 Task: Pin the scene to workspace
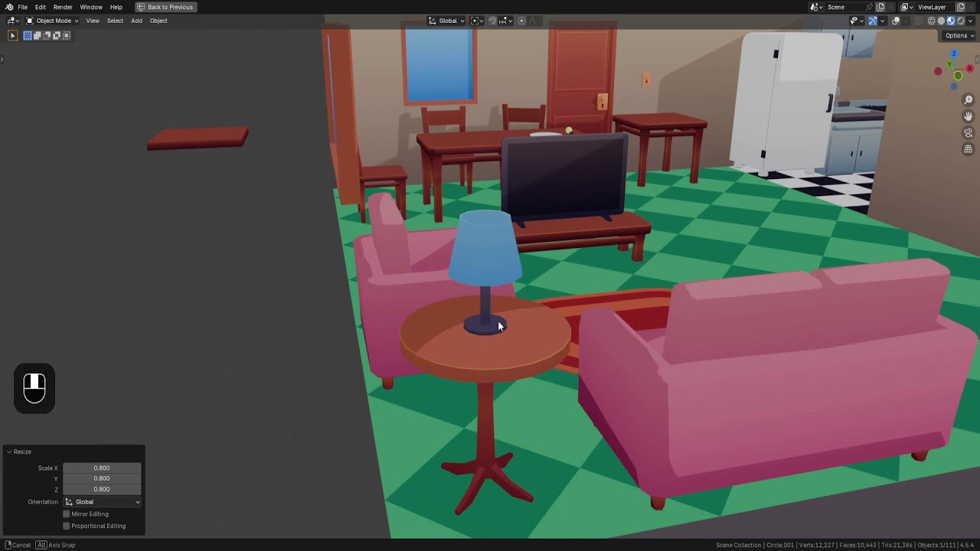click(870, 7)
